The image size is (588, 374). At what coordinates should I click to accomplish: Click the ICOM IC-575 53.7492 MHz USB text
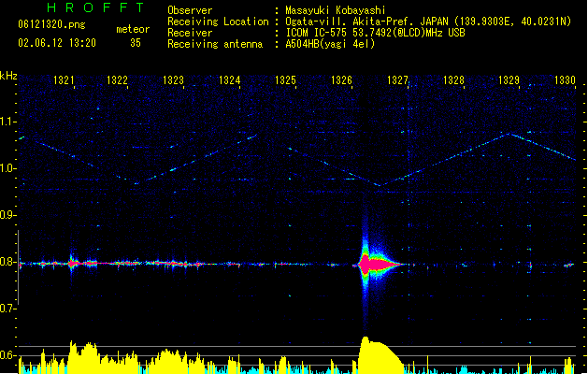(376, 33)
